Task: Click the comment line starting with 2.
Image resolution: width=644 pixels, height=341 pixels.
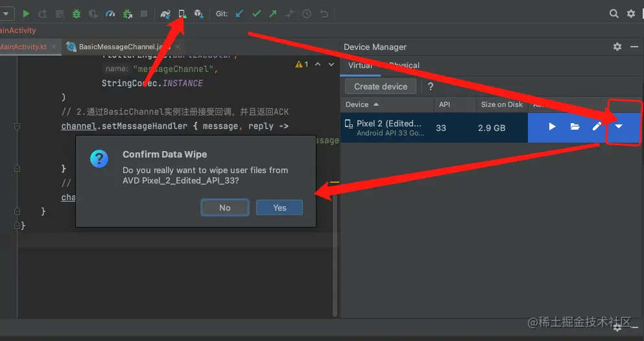Action: point(175,112)
